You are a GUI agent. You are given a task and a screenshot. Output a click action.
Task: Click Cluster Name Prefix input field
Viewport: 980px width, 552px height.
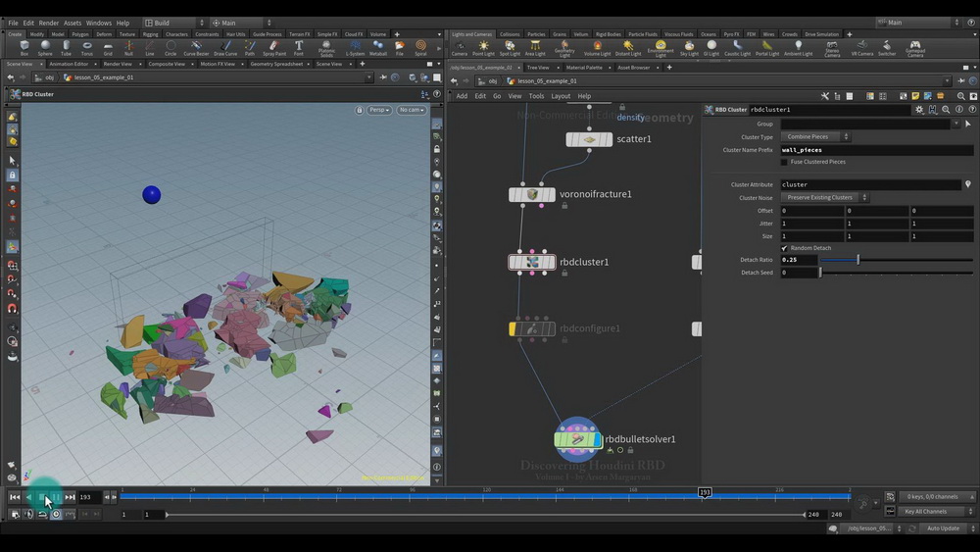click(876, 150)
